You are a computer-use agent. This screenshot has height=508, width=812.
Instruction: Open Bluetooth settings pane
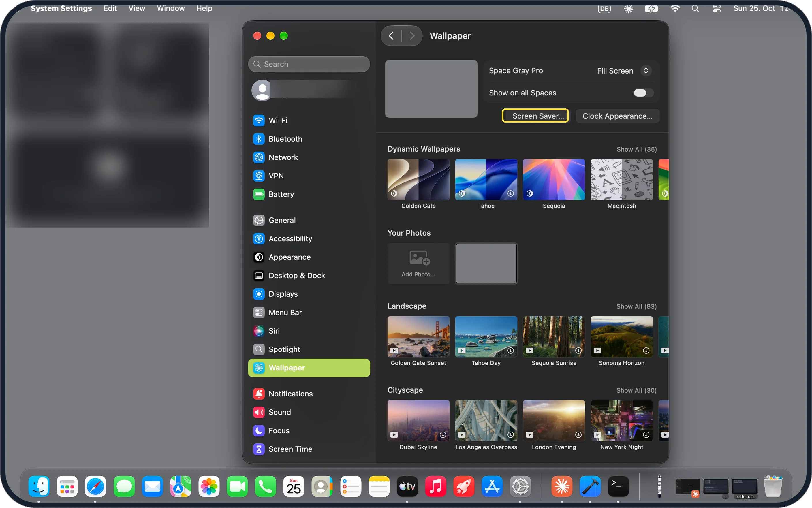[309, 139]
